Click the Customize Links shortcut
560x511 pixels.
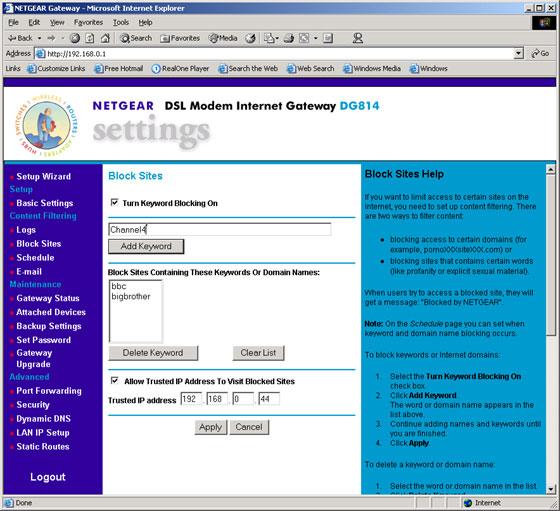(x=56, y=69)
